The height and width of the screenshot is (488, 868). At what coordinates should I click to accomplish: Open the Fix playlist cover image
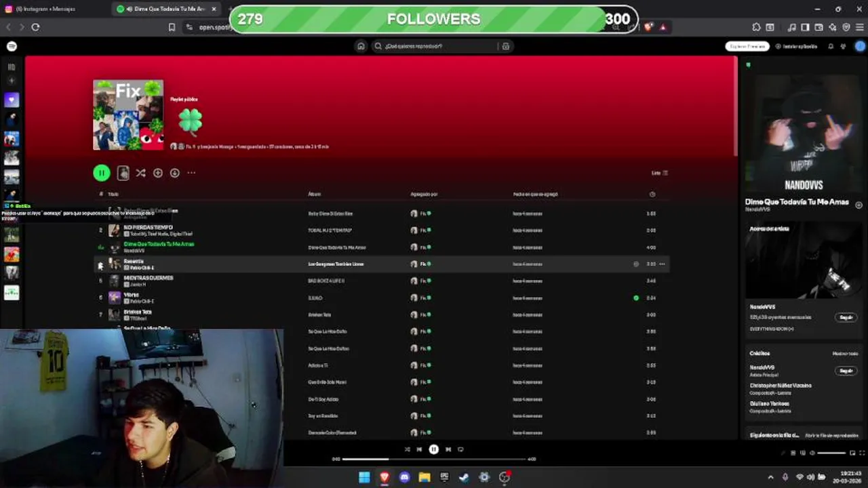[x=128, y=115]
